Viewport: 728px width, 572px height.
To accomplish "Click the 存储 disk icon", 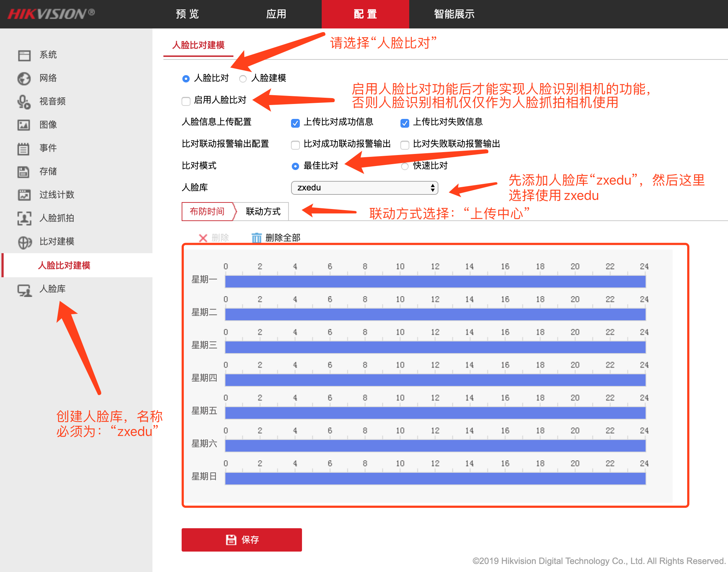I will 24,172.
